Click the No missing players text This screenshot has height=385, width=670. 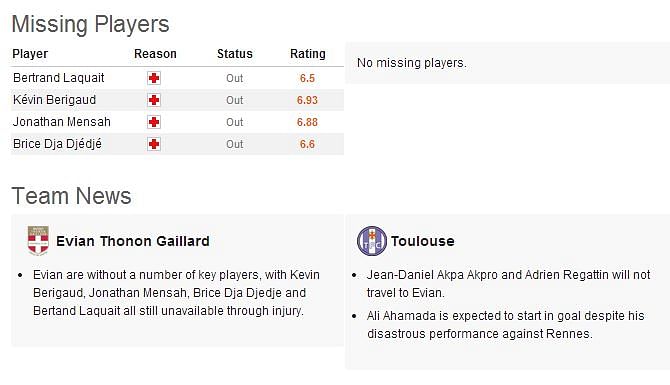point(411,63)
